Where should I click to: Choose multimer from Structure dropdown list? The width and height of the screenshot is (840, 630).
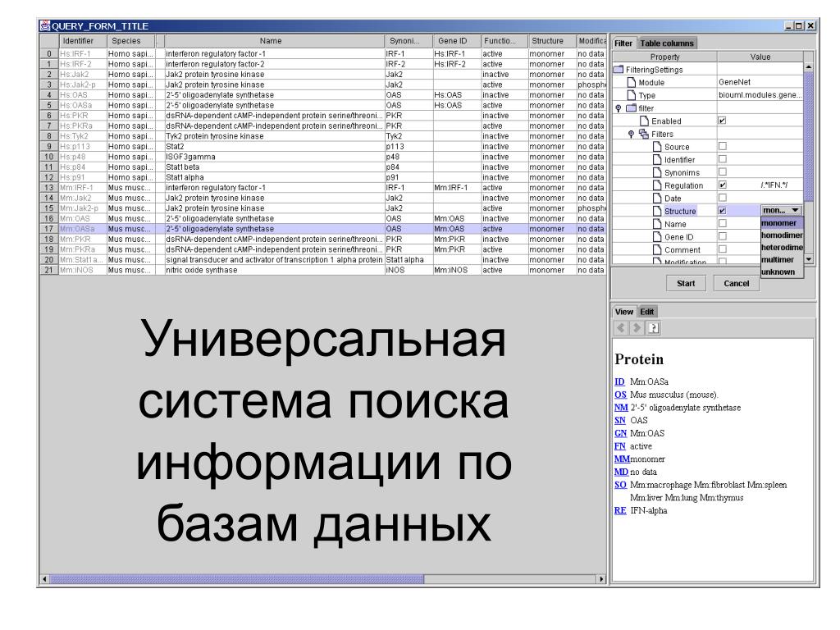point(782,260)
